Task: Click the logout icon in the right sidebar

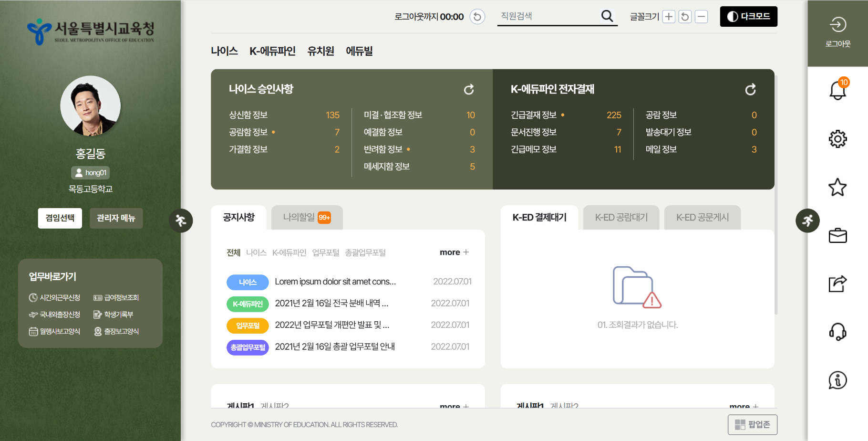Action: pos(837,25)
